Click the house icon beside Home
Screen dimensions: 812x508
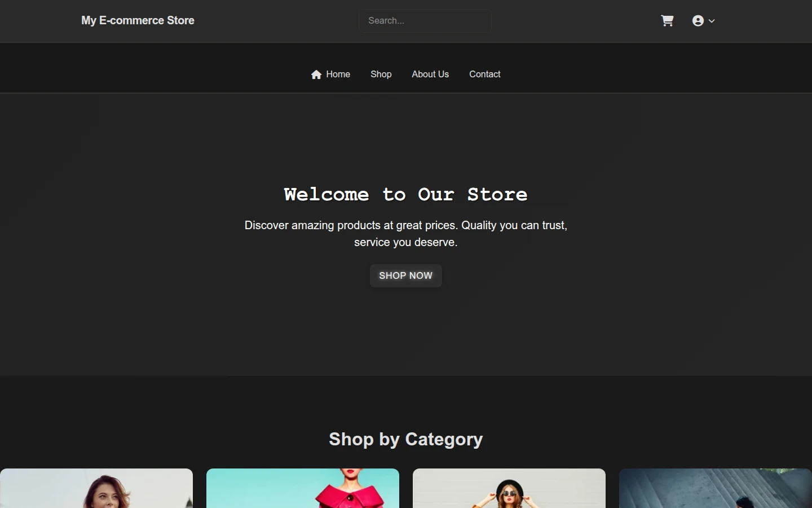click(x=316, y=75)
